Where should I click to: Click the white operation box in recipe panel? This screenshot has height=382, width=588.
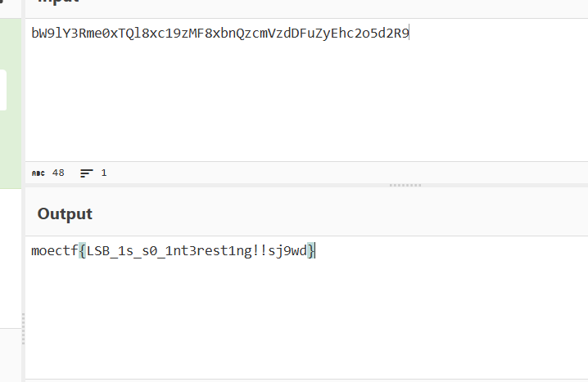(3, 90)
